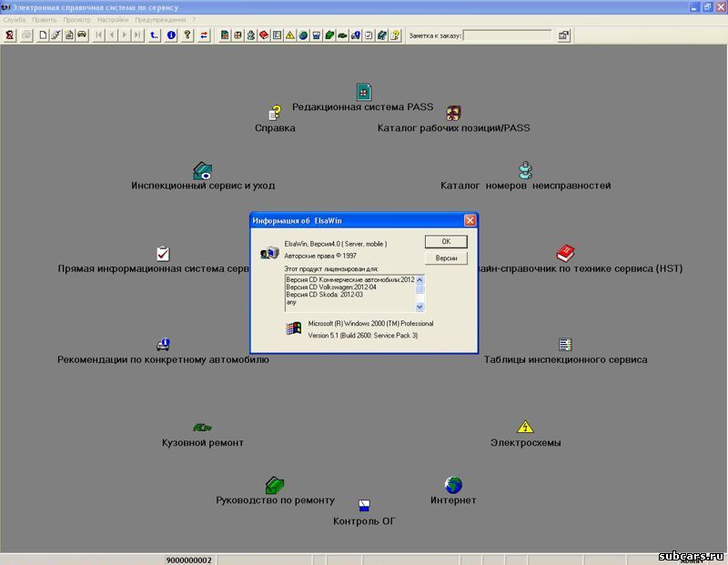Click the blue 't..' toolbar icon

tap(154, 35)
